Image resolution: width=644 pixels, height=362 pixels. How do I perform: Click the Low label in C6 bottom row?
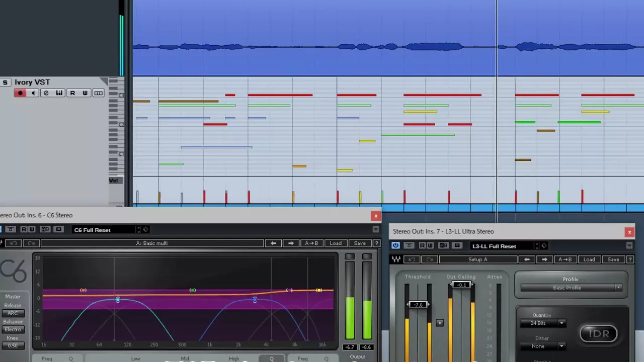point(136,358)
